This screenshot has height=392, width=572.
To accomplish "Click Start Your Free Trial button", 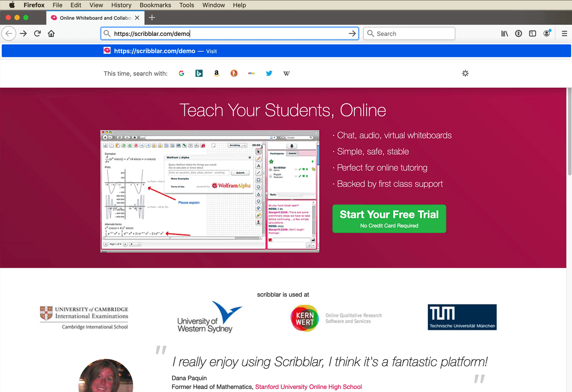I will tap(389, 219).
